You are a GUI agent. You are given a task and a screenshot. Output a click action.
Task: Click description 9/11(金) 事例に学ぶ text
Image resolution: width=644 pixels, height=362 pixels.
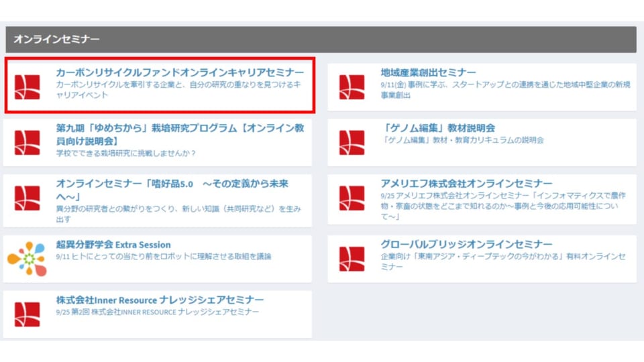pyautogui.click(x=505, y=89)
